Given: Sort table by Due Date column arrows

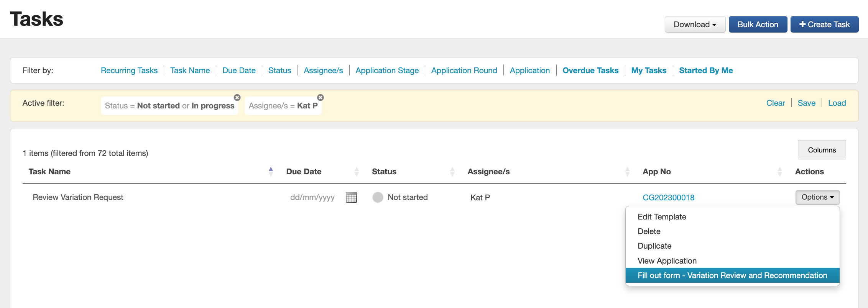Looking at the screenshot, I should coord(357,172).
